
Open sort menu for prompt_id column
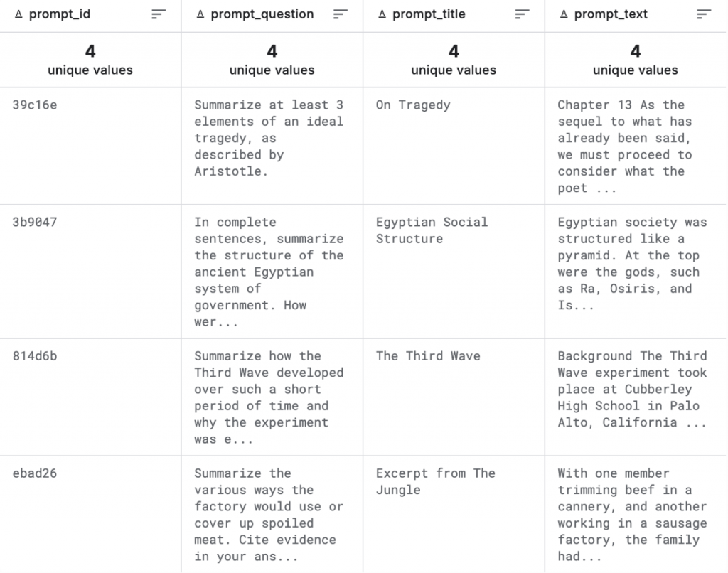pos(159,14)
